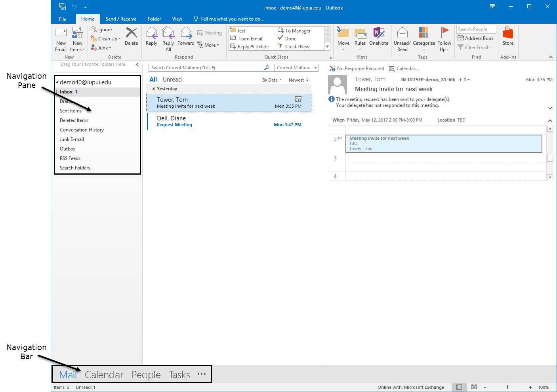Open the Follow Up flag menu
This screenshot has width=557, height=392.
coord(444,39)
